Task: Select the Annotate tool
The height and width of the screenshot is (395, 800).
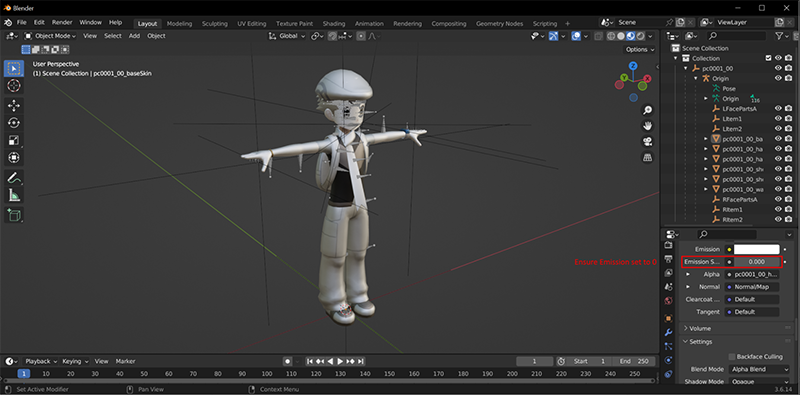Action: tap(14, 178)
